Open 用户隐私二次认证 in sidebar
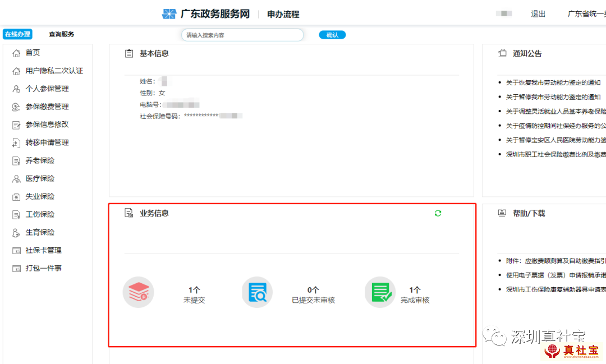The image size is (606, 364). [54, 71]
